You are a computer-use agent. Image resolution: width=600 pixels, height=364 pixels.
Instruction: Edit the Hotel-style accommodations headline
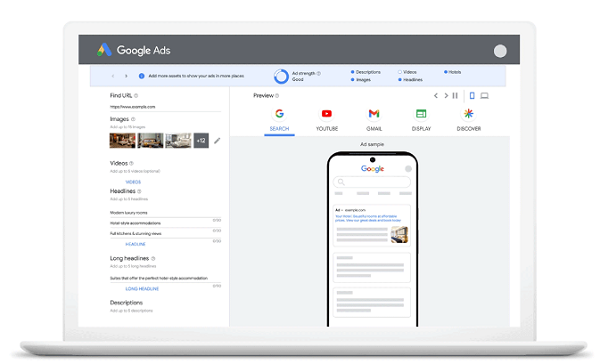tap(165, 223)
